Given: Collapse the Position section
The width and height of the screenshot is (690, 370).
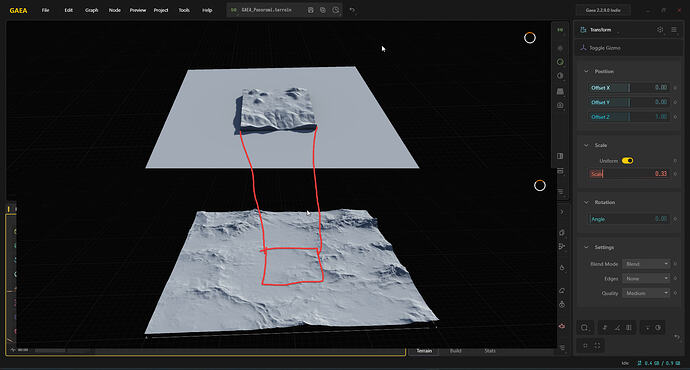Looking at the screenshot, I should pyautogui.click(x=586, y=71).
